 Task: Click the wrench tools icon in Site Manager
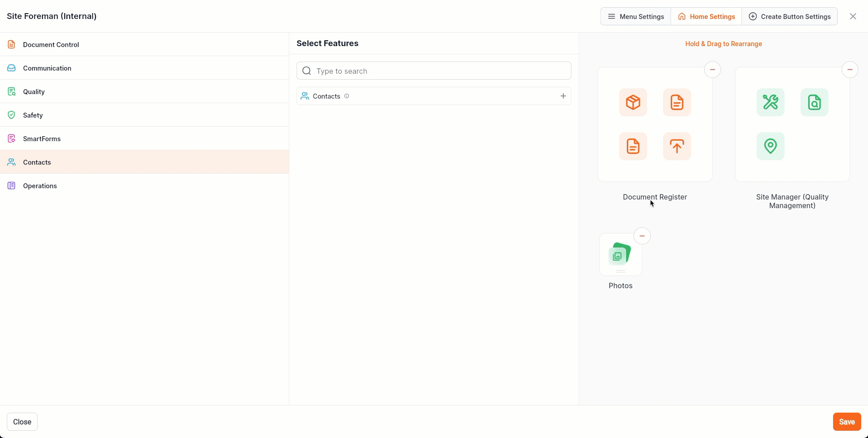770,102
